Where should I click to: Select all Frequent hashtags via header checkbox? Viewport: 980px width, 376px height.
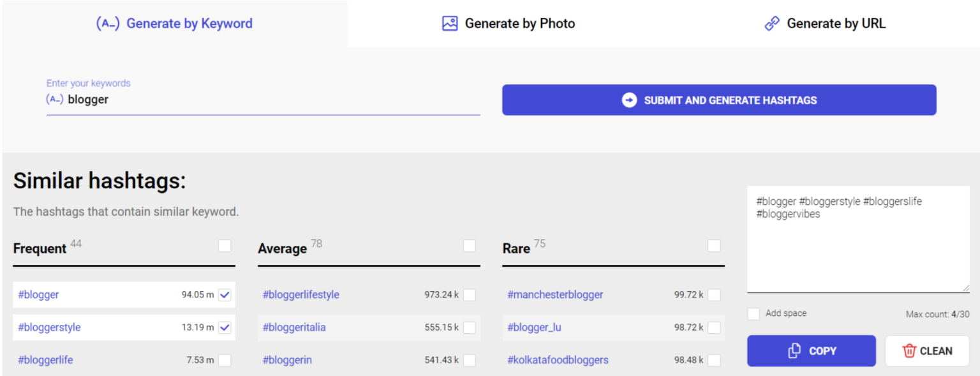[x=224, y=245]
